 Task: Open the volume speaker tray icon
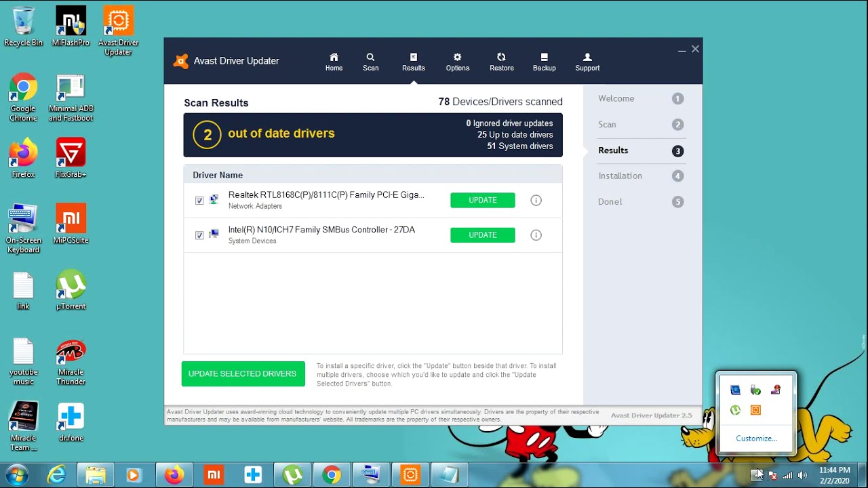pos(803,475)
